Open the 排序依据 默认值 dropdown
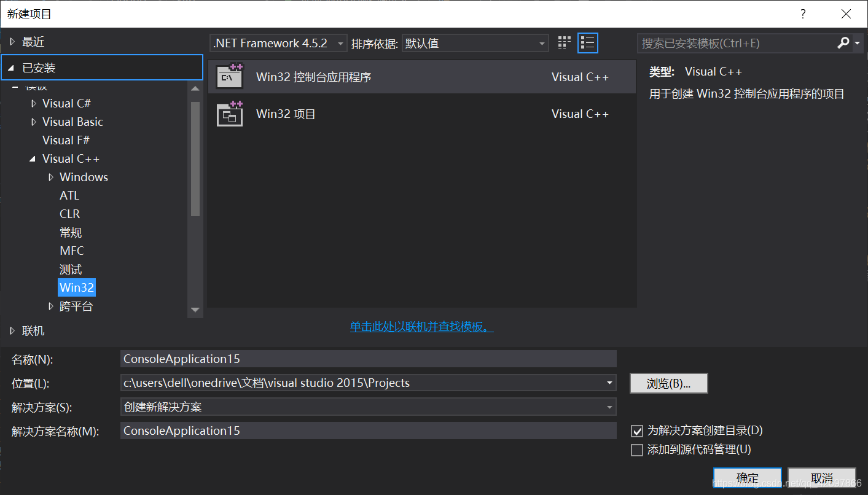This screenshot has width=868, height=495. click(475, 43)
